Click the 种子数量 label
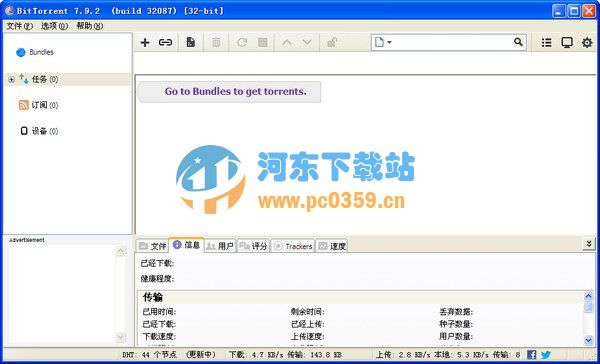The width and height of the screenshot is (600, 364). [456, 324]
